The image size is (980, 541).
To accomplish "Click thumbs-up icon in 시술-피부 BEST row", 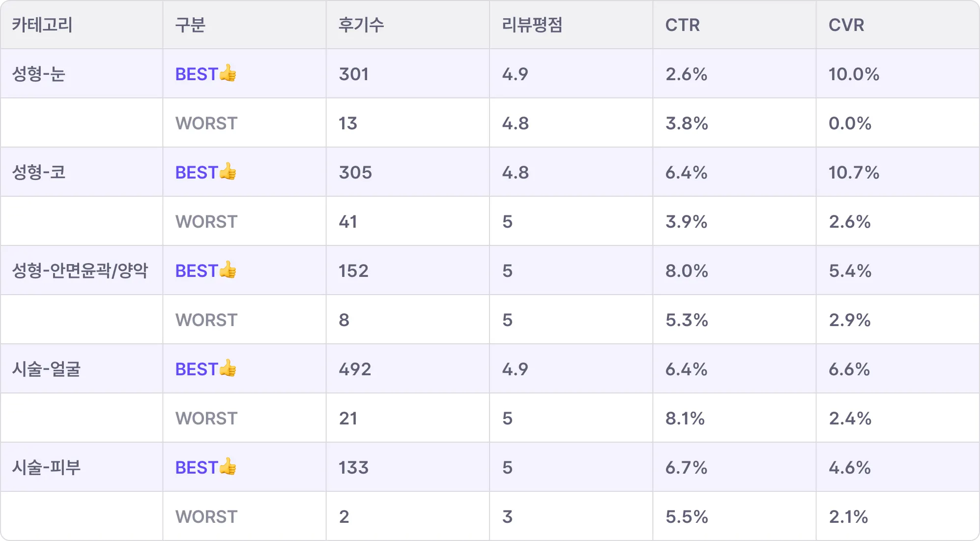I will (228, 467).
